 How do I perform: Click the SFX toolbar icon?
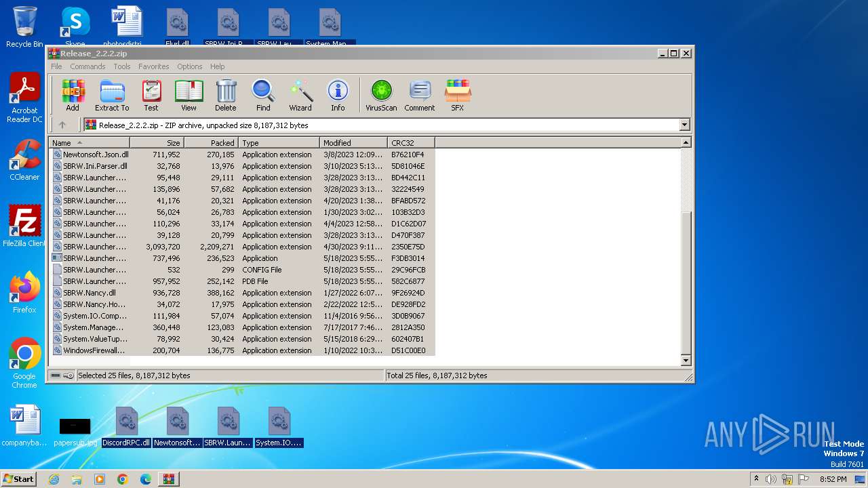click(x=458, y=96)
